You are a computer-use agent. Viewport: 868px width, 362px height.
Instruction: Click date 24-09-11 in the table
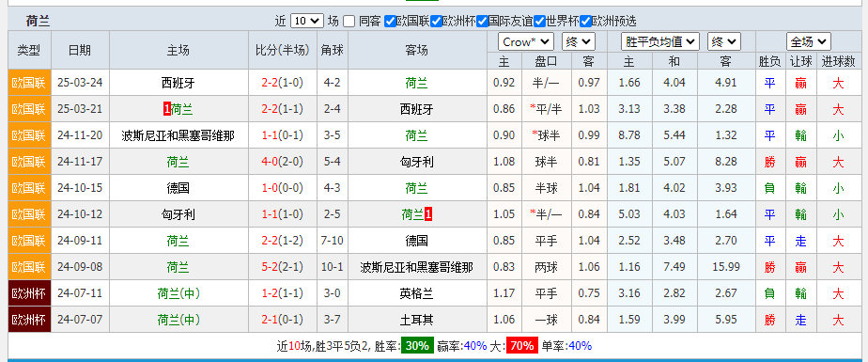[80, 241]
